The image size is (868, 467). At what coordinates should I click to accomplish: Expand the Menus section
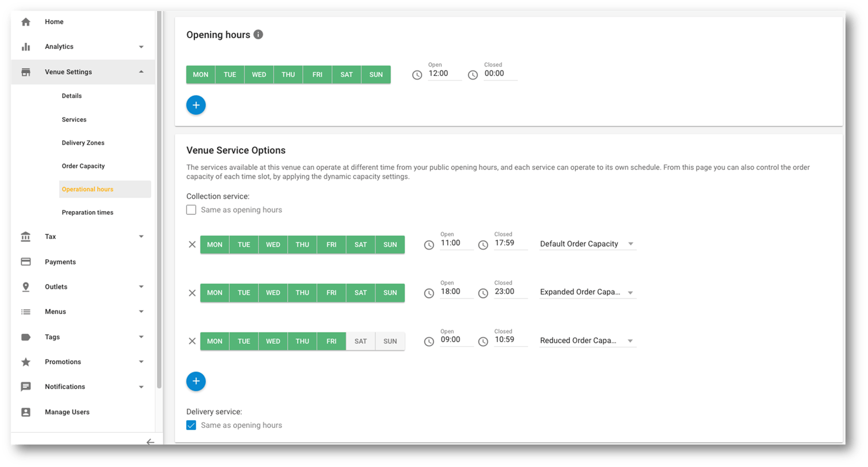click(141, 311)
